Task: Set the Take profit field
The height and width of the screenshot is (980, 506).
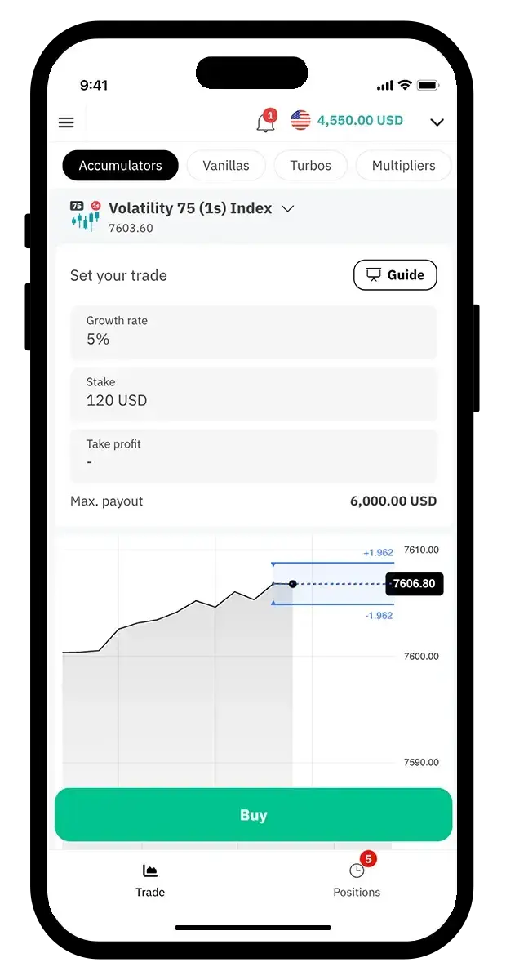Action: (253, 454)
